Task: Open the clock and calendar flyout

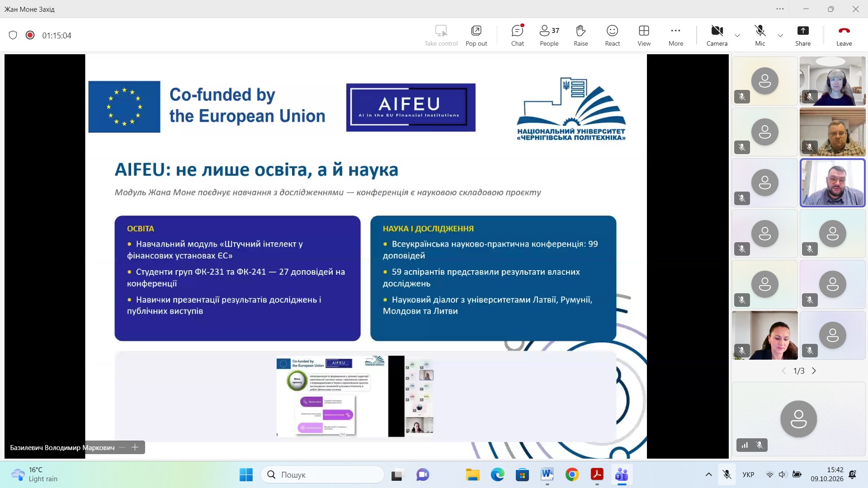Action: click(x=827, y=474)
